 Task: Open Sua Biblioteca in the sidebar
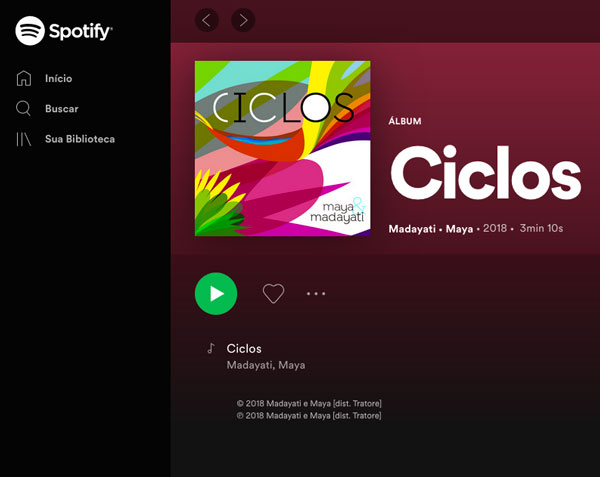[x=80, y=139]
